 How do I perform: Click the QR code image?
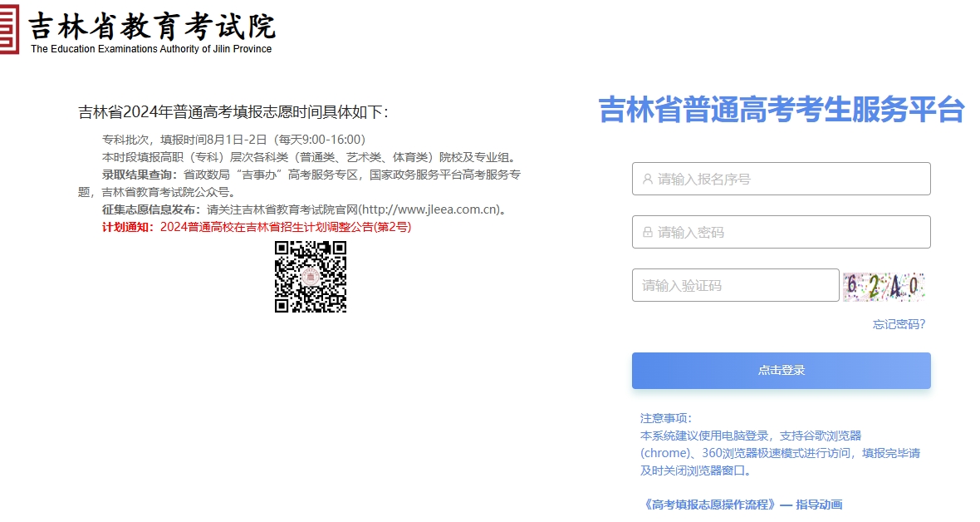tap(311, 277)
